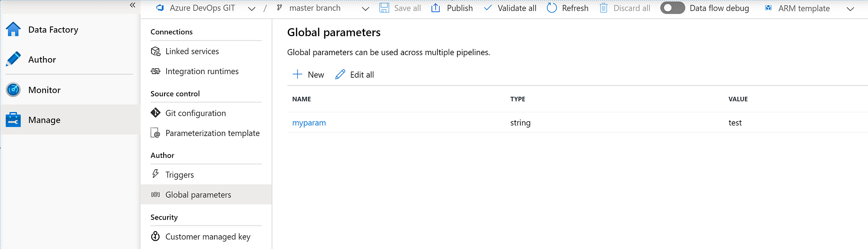This screenshot has width=868, height=249.
Task: Open the myparam parameter link
Action: 309,123
